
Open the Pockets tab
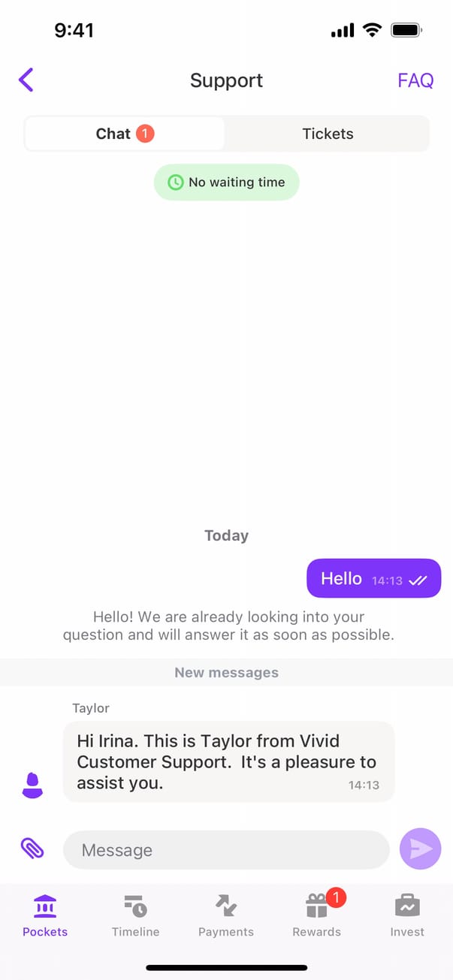pyautogui.click(x=45, y=916)
